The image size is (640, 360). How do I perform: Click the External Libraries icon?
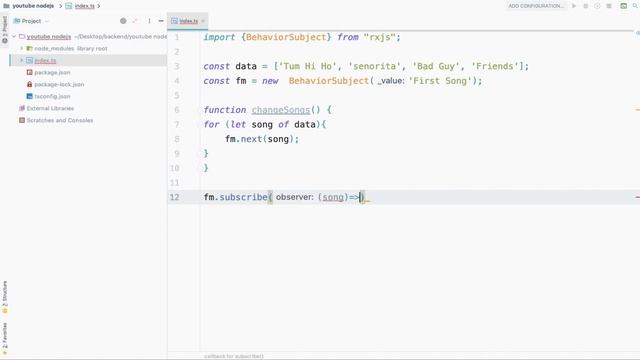coord(22,108)
